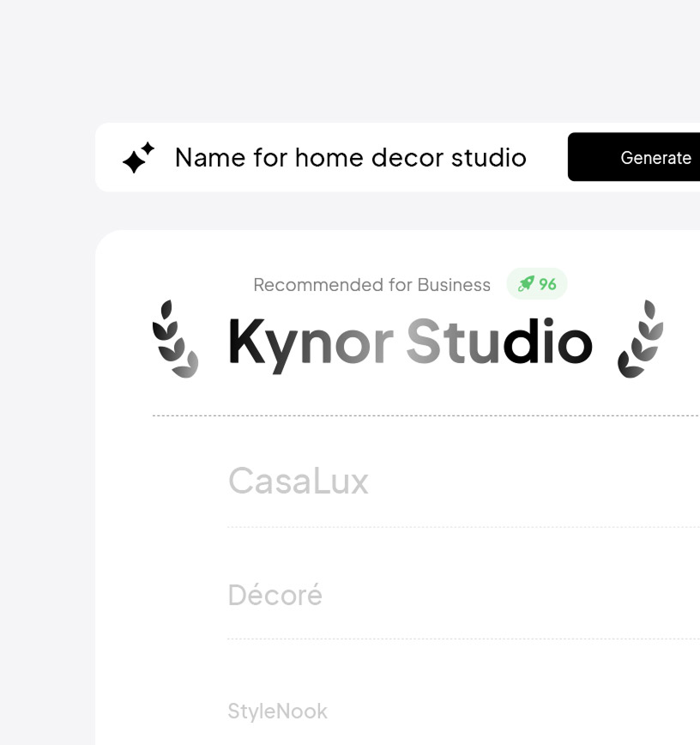
Task: Click the text Name for home decor studio
Action: 350,158
